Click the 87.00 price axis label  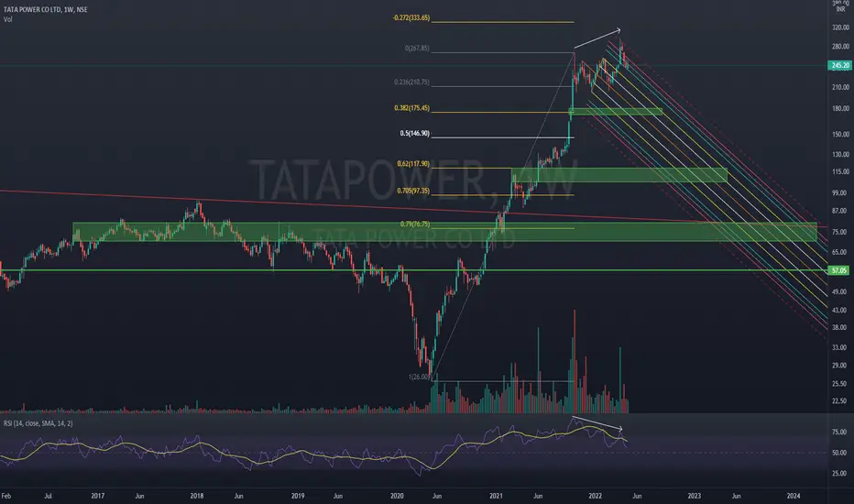pos(840,211)
